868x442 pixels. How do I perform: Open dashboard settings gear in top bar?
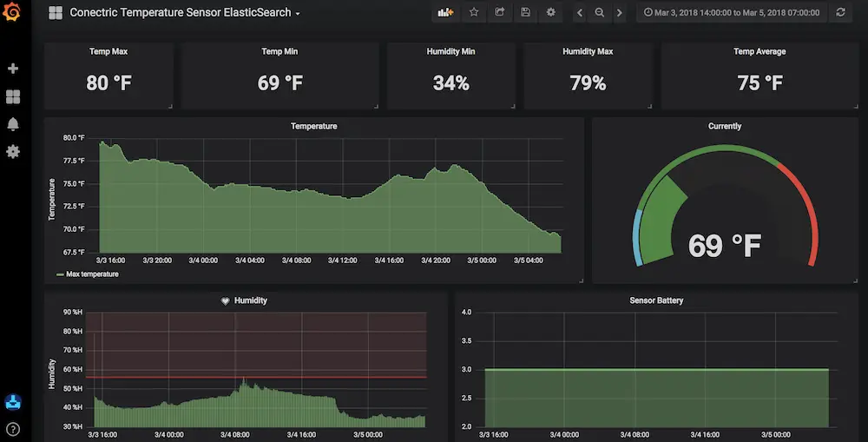point(551,12)
